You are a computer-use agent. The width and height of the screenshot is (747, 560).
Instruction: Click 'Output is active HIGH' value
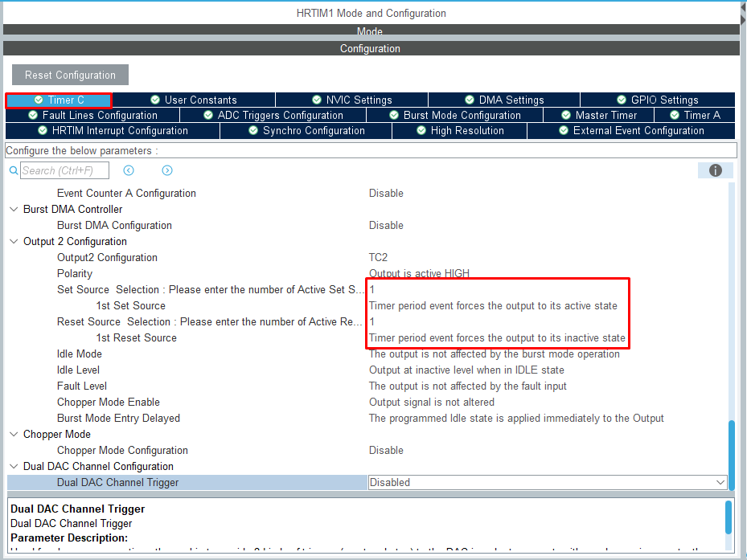pos(419,273)
